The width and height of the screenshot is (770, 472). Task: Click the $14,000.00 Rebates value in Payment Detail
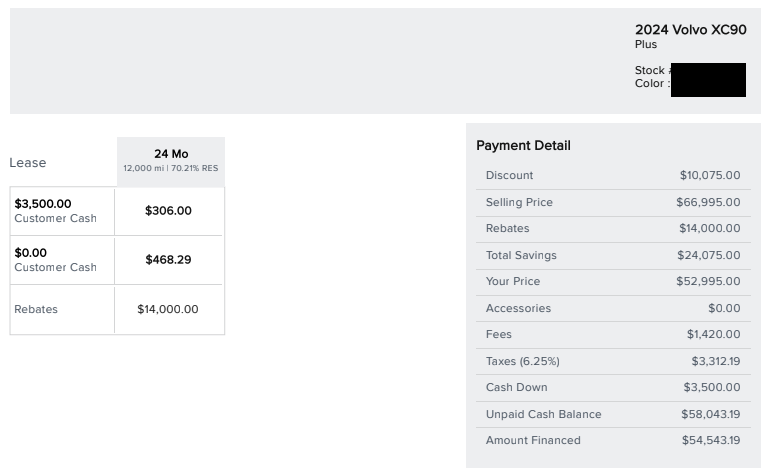coord(710,228)
